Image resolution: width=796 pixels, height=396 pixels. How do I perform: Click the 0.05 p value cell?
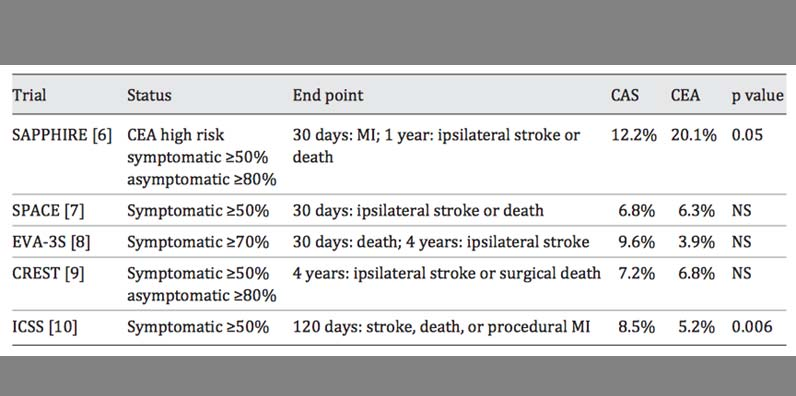pyautogui.click(x=747, y=136)
